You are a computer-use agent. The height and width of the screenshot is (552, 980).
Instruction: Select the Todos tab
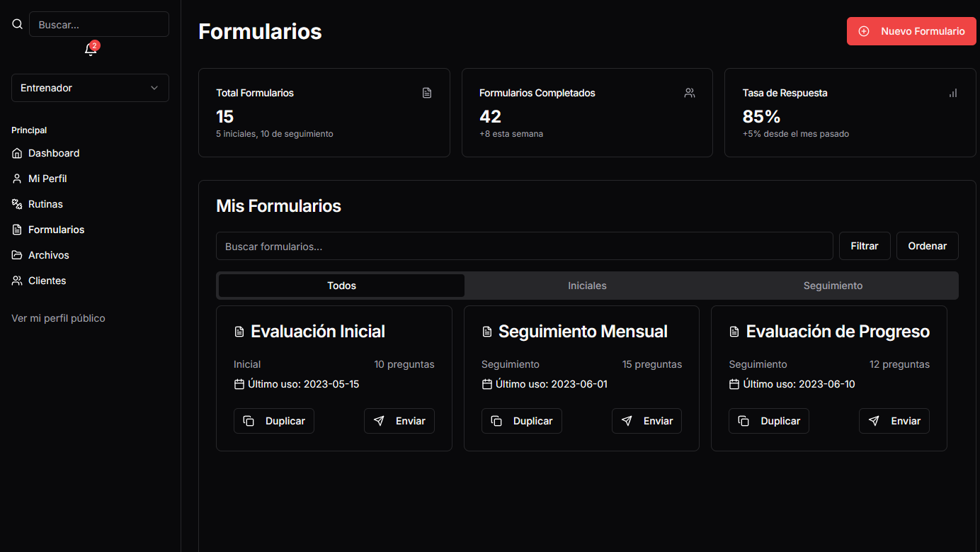click(341, 286)
